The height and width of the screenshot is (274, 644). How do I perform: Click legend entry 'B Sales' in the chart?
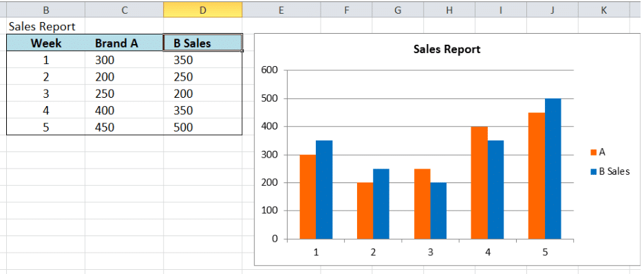(x=614, y=171)
